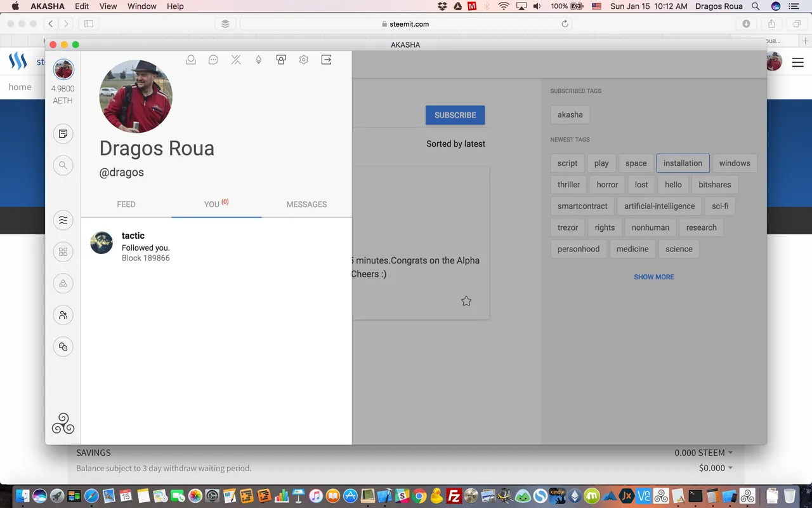Click Safari back navigation button
812x508 pixels.
[x=51, y=23]
